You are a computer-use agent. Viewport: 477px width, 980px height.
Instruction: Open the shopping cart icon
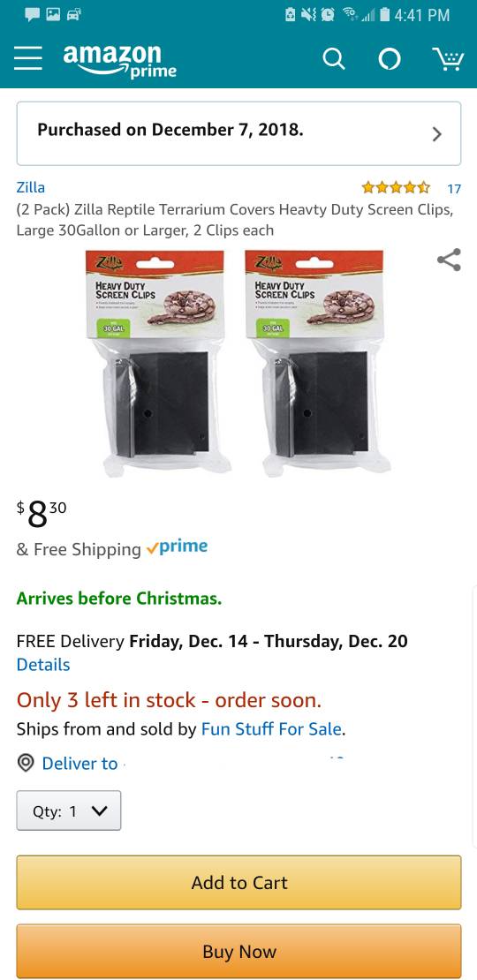448,59
